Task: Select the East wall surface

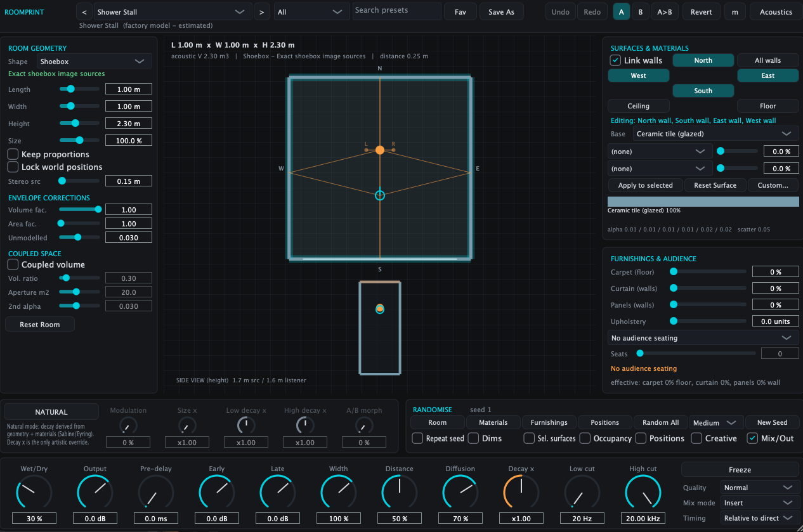Action: tap(768, 75)
